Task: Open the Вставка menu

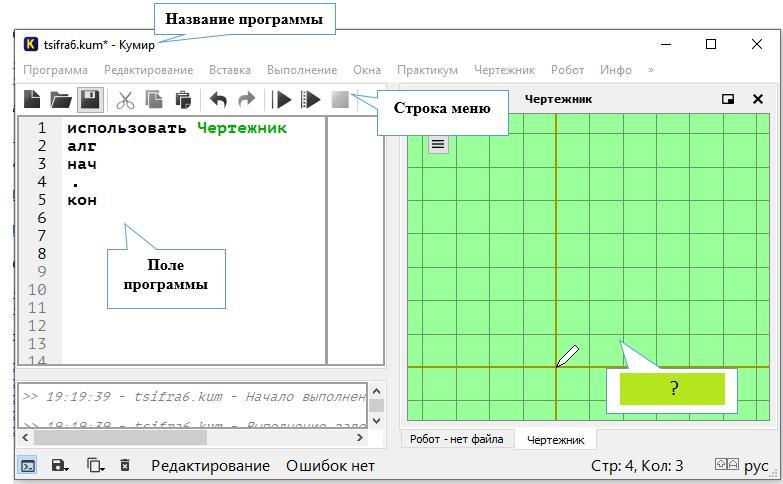Action: click(230, 70)
